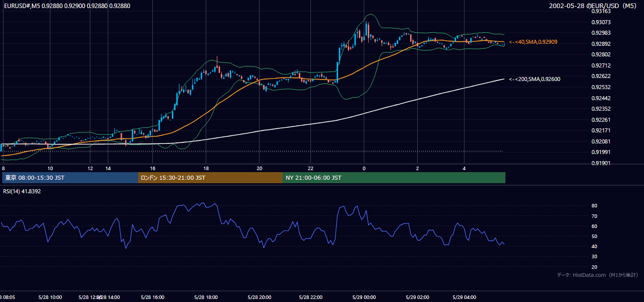Click price axis value 0.93163

(601, 11)
